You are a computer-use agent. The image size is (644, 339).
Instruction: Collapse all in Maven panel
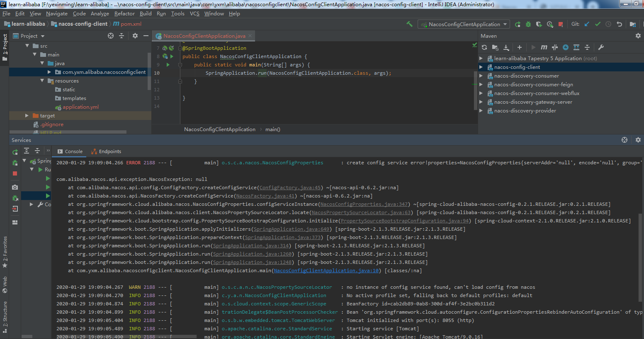[587, 47]
